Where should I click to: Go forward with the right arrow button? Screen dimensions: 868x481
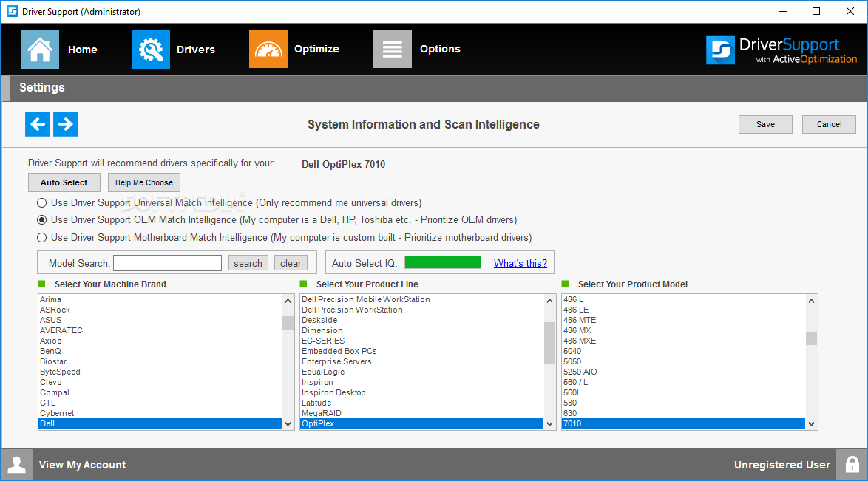coord(65,124)
